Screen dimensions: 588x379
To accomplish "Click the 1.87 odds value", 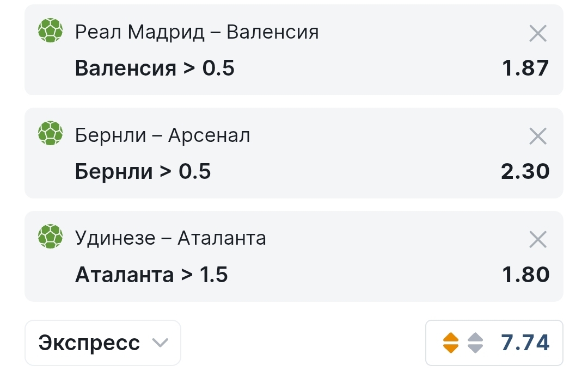I will point(525,69).
